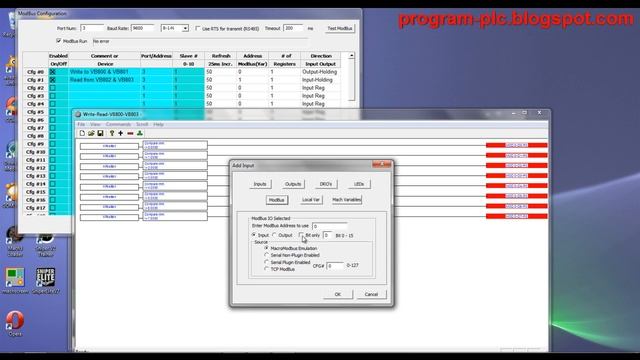The image size is (640, 360).
Task: Uncheck Cfg #1 enabled checkbox
Action: [53, 80]
